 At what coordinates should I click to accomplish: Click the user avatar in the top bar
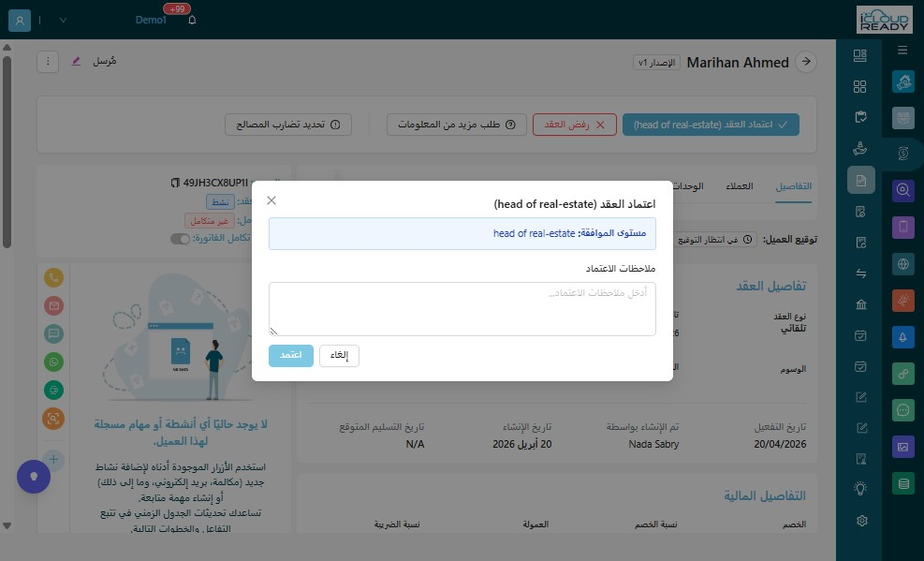pyautogui.click(x=20, y=20)
